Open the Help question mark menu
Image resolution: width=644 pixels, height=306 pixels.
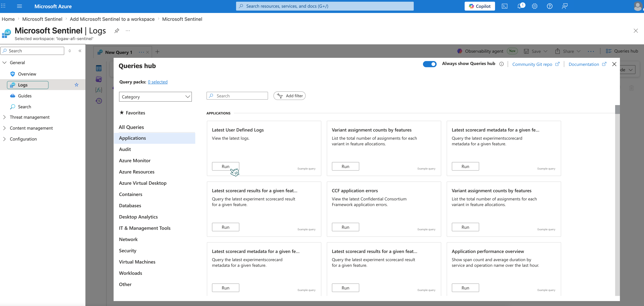pos(550,6)
